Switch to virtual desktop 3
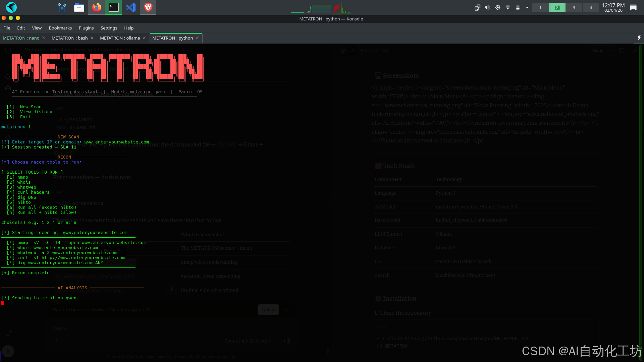The width and height of the screenshot is (644, 362). coord(574,7)
